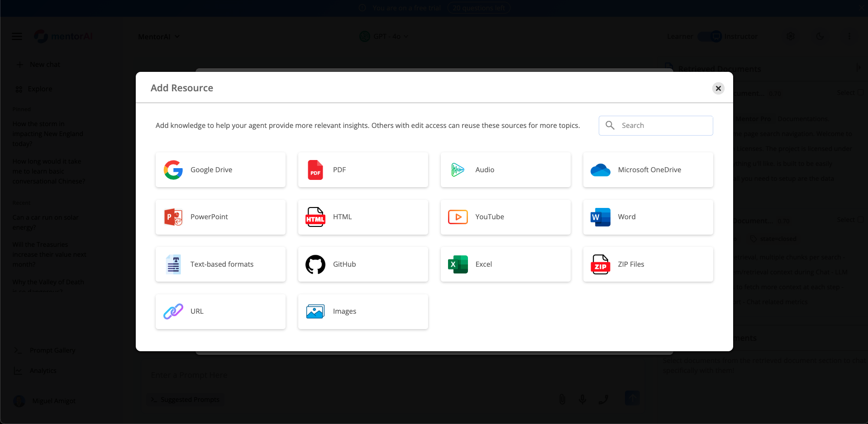The image size is (868, 424).
Task: Click the phone call icon
Action: (x=603, y=399)
